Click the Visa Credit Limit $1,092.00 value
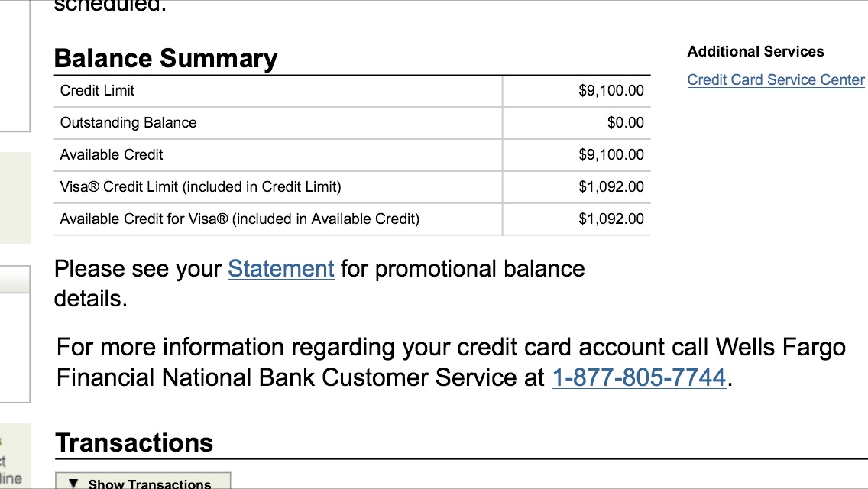 coord(611,187)
